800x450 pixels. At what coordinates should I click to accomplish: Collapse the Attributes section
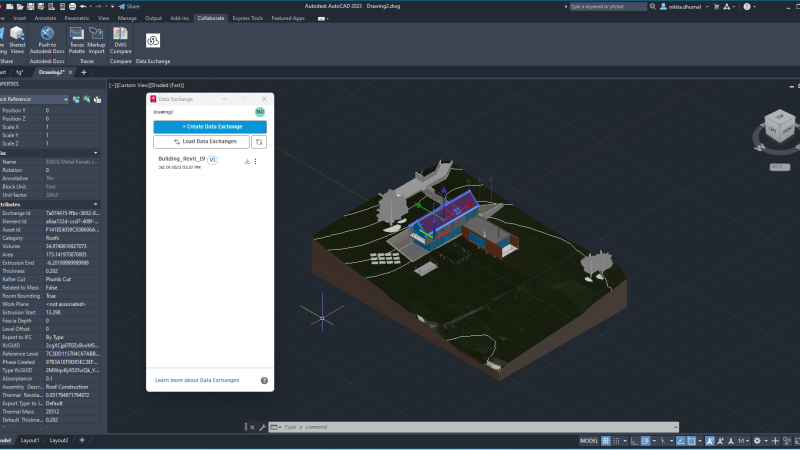(x=95, y=205)
